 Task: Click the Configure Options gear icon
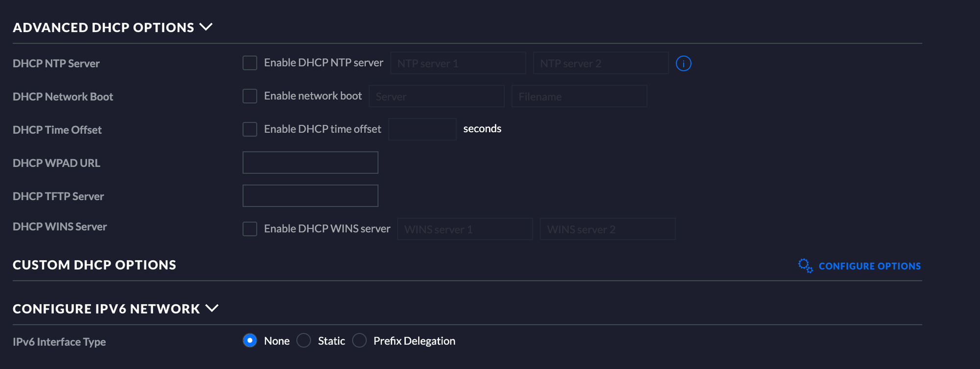(x=805, y=266)
